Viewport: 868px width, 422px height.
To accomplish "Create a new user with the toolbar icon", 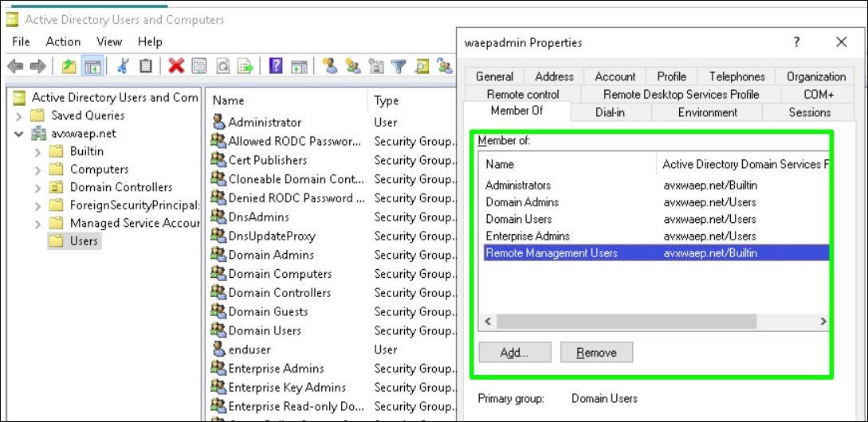I will pyautogui.click(x=330, y=66).
